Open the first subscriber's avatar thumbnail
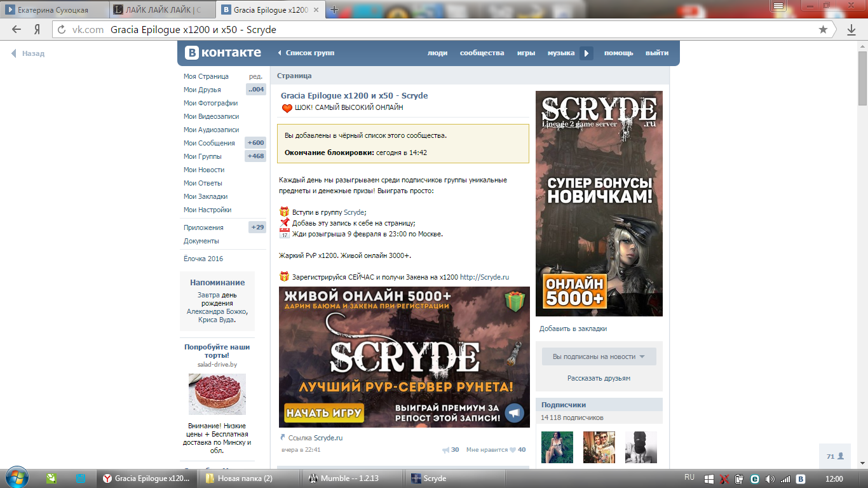This screenshot has height=488, width=868. (557, 447)
